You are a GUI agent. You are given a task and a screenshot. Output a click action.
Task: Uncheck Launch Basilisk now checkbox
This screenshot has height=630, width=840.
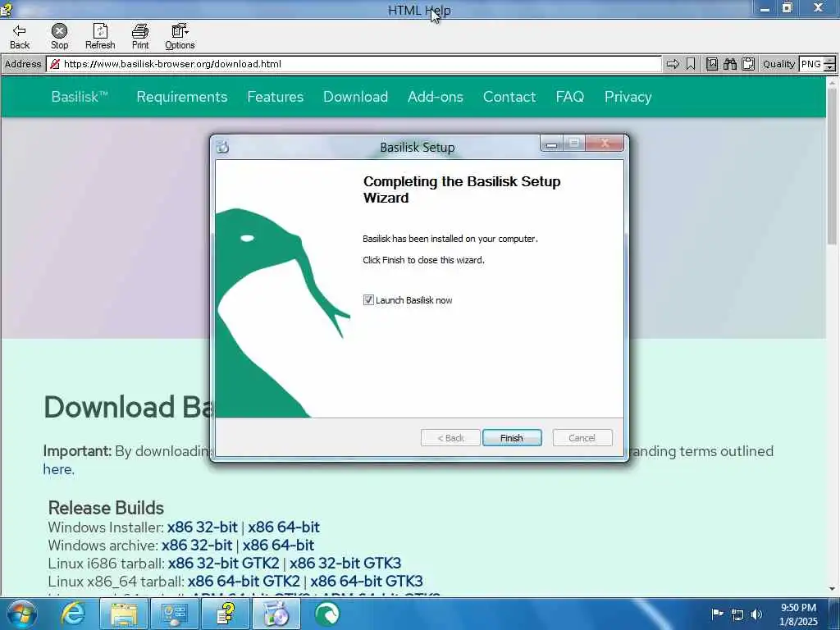(368, 300)
